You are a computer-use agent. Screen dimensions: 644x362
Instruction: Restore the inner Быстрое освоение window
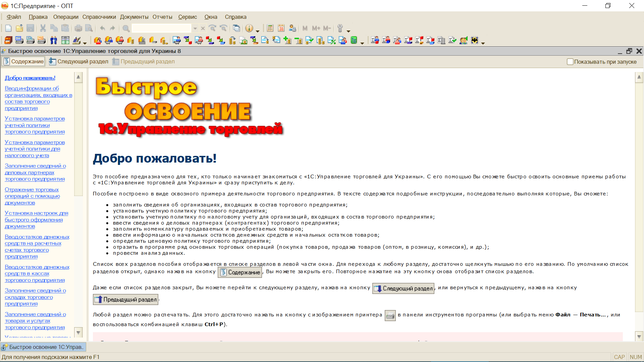(x=629, y=51)
